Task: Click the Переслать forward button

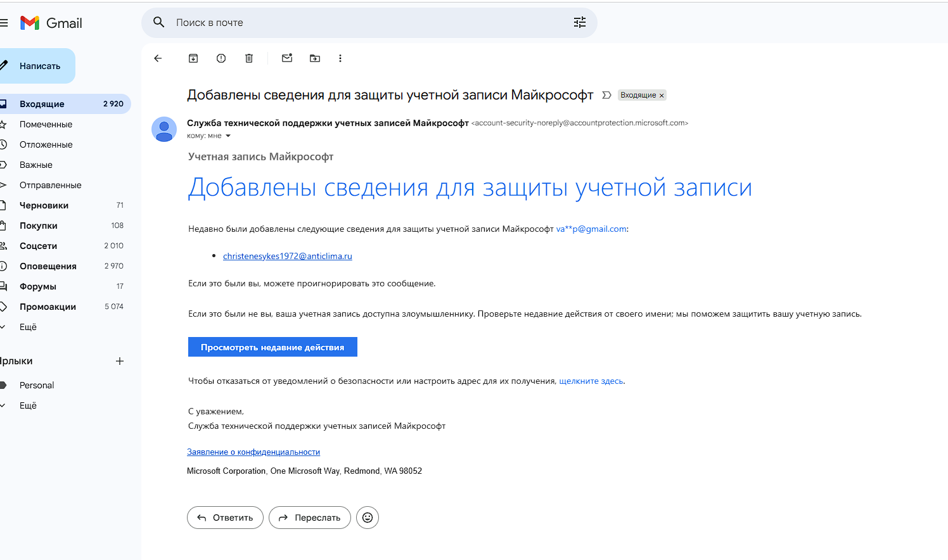Action: click(x=310, y=518)
